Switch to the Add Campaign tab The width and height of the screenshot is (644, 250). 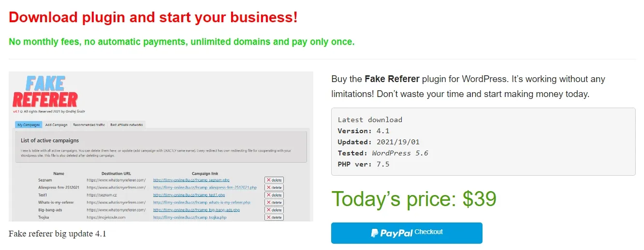(57, 125)
